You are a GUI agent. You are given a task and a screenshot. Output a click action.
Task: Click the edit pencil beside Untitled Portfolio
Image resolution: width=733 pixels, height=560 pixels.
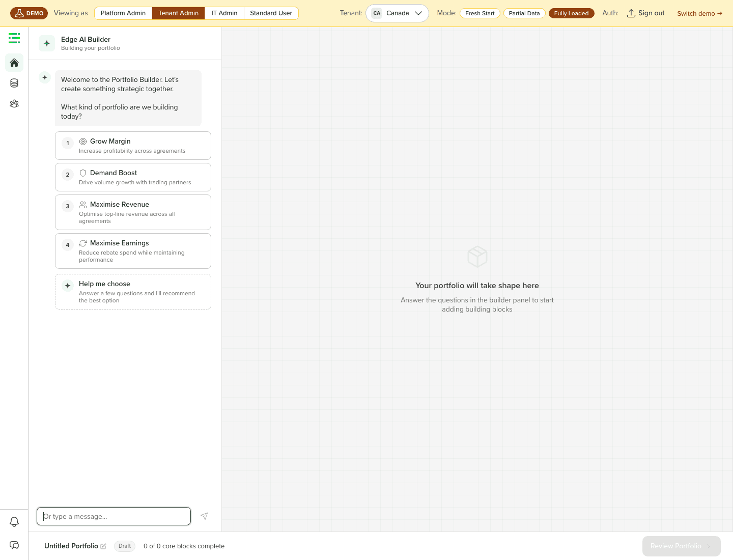pos(103,546)
